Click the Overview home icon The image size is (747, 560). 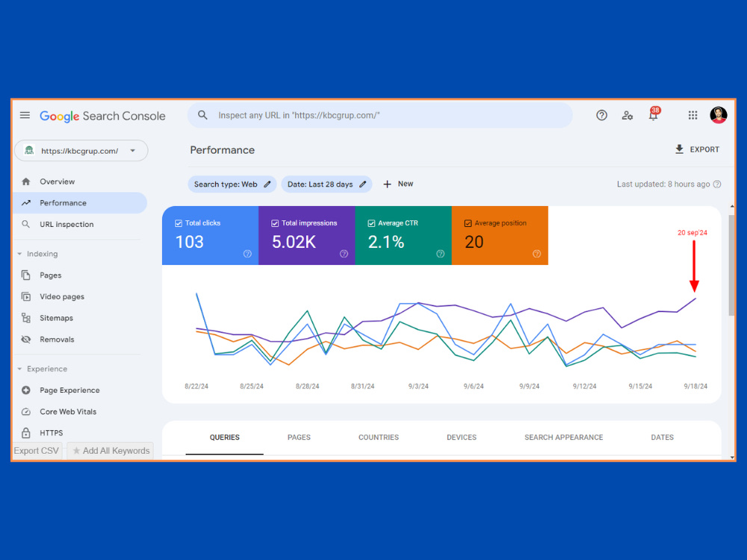pos(26,181)
